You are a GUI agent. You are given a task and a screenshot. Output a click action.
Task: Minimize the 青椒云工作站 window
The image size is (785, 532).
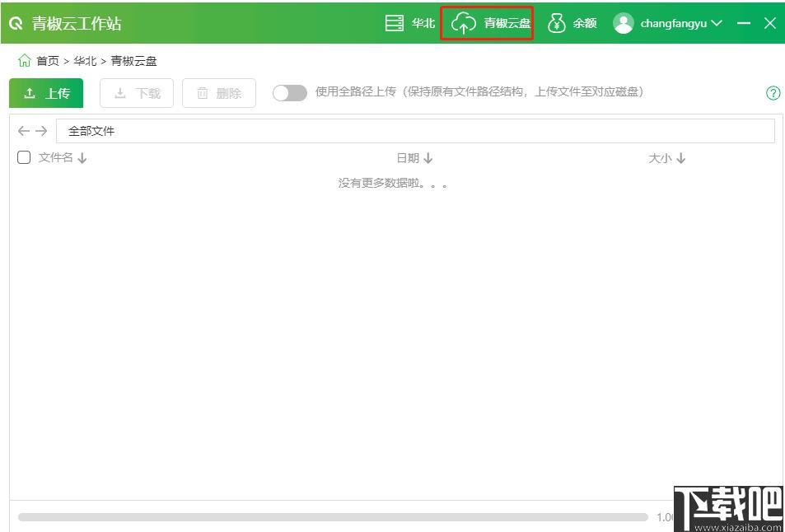click(744, 23)
